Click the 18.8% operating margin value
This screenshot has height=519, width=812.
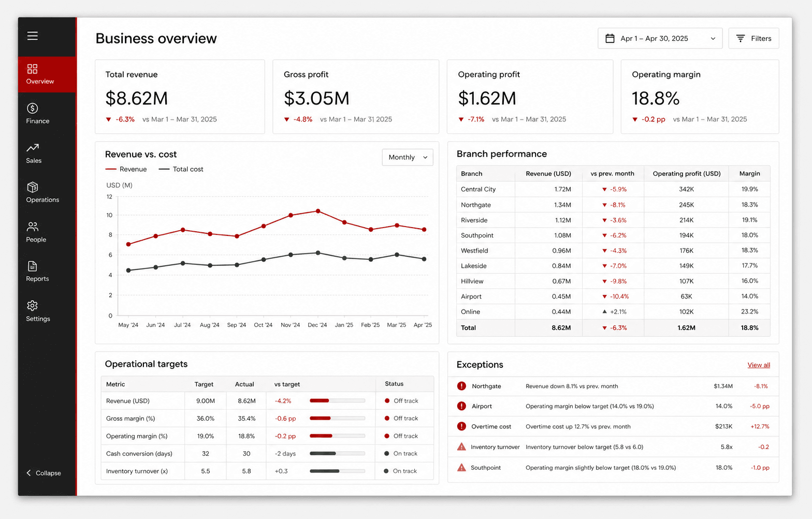point(656,98)
